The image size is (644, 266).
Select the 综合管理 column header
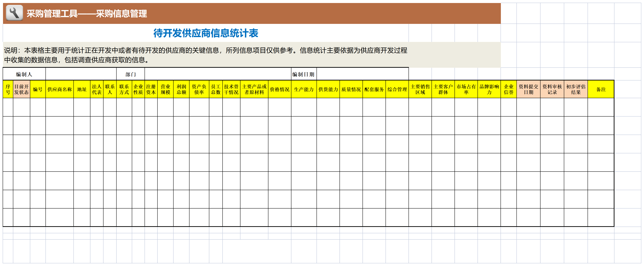point(397,89)
